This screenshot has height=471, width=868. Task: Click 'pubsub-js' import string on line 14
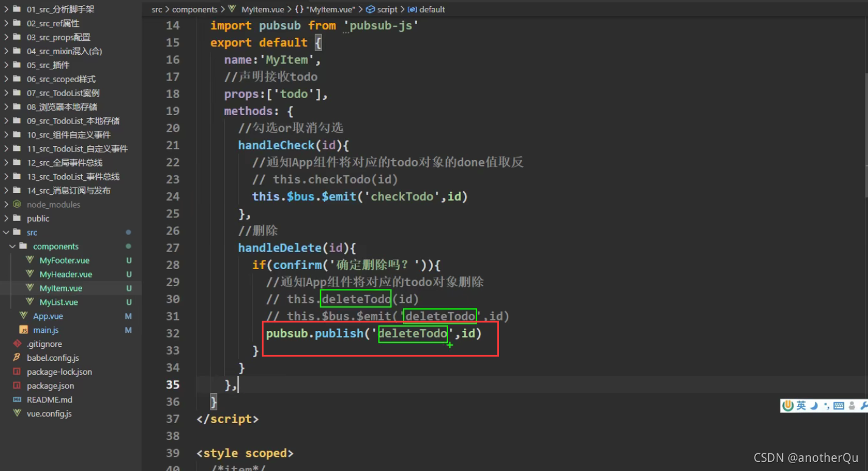click(x=381, y=26)
